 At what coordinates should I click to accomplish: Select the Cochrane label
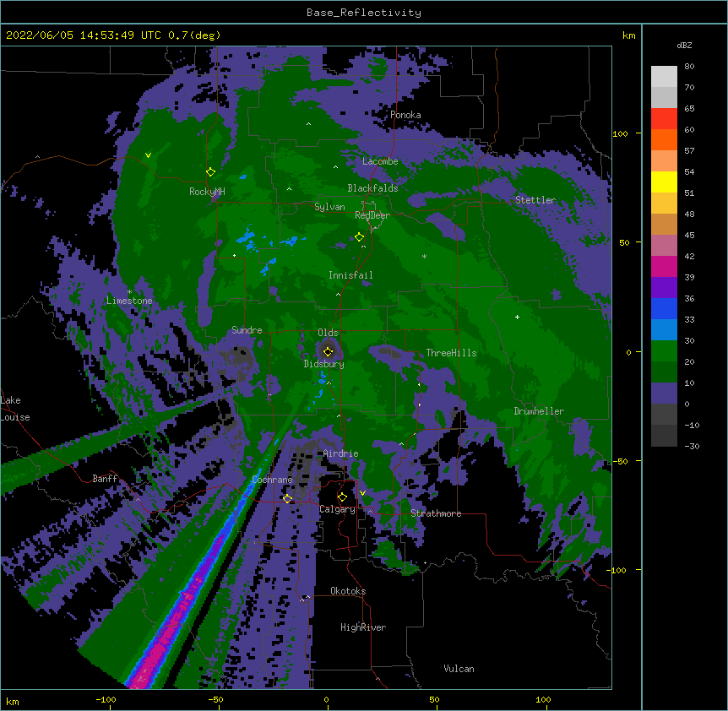273,480
